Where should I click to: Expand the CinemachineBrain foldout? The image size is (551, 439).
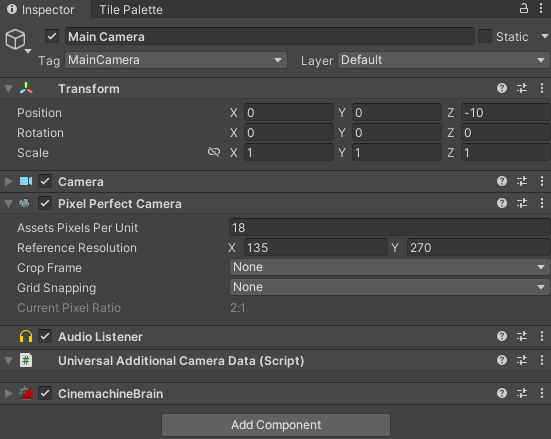[x=8, y=393]
